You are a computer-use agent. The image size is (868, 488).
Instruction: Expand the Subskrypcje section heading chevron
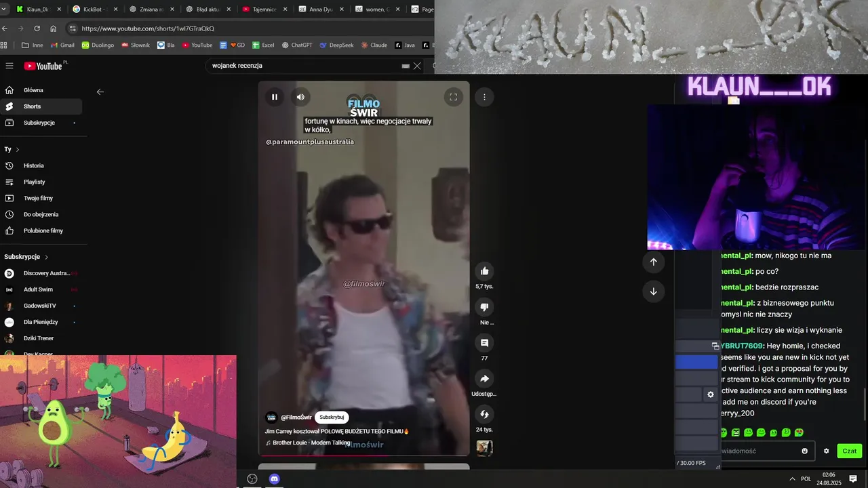(47, 257)
